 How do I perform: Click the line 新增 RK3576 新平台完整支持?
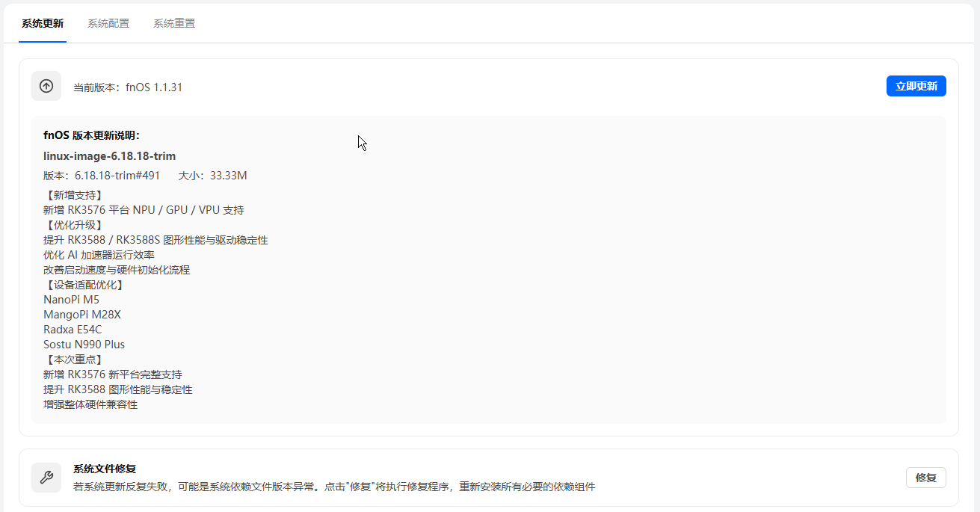(x=113, y=374)
